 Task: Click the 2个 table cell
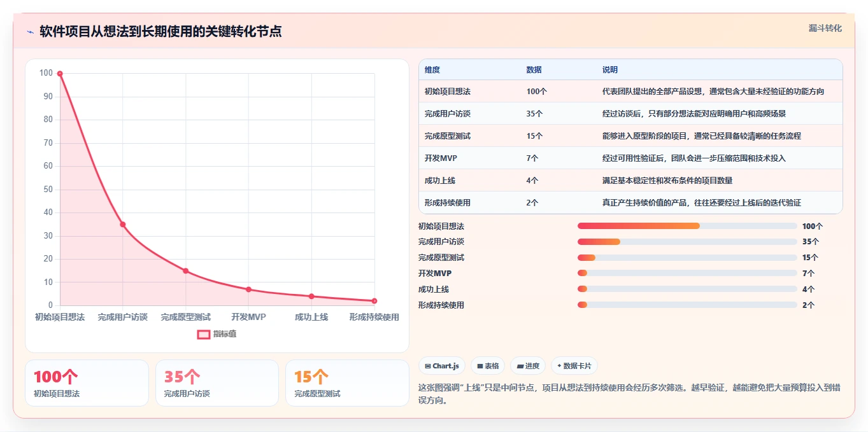(532, 203)
